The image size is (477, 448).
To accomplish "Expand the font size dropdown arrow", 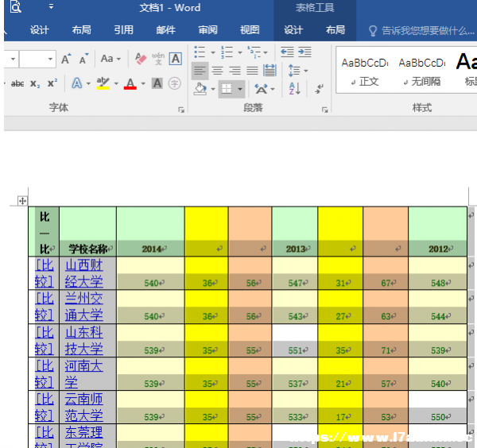I will (51, 59).
